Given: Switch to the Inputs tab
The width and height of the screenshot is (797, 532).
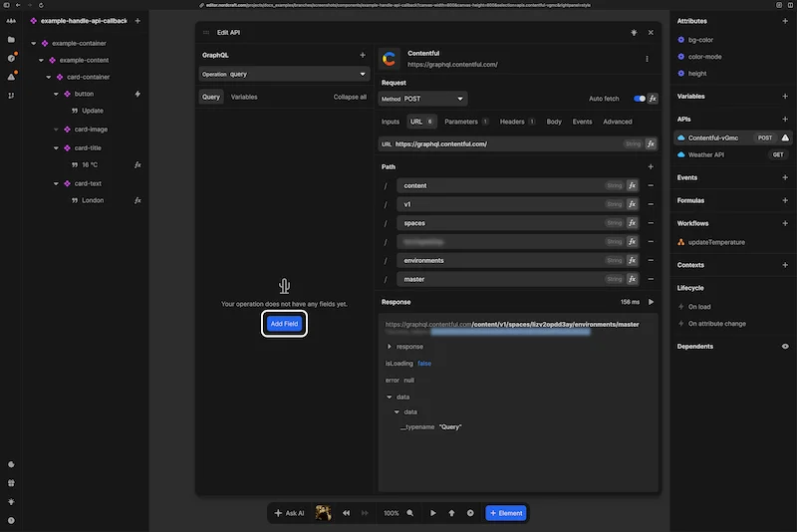Looking at the screenshot, I should point(391,122).
